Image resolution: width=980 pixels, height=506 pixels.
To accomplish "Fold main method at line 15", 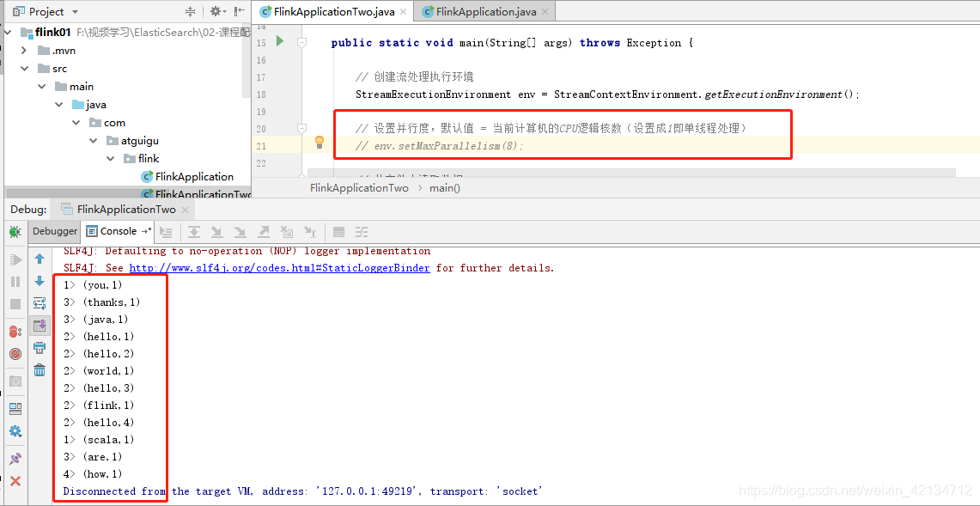I will [301, 43].
